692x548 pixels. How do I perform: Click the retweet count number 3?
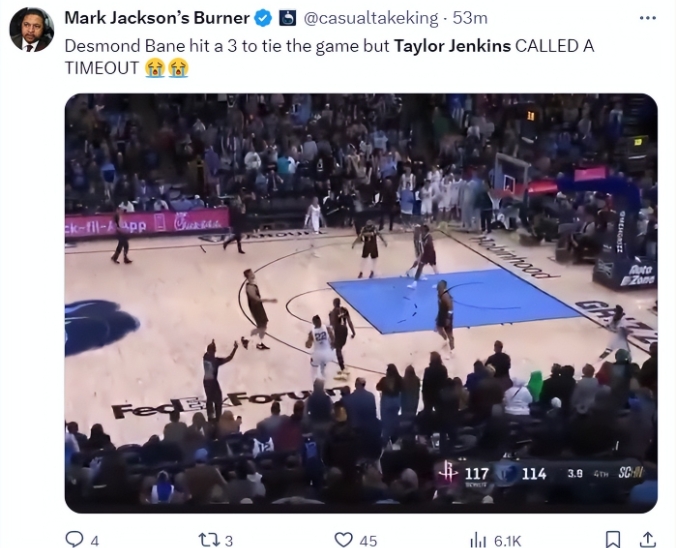pyautogui.click(x=229, y=540)
